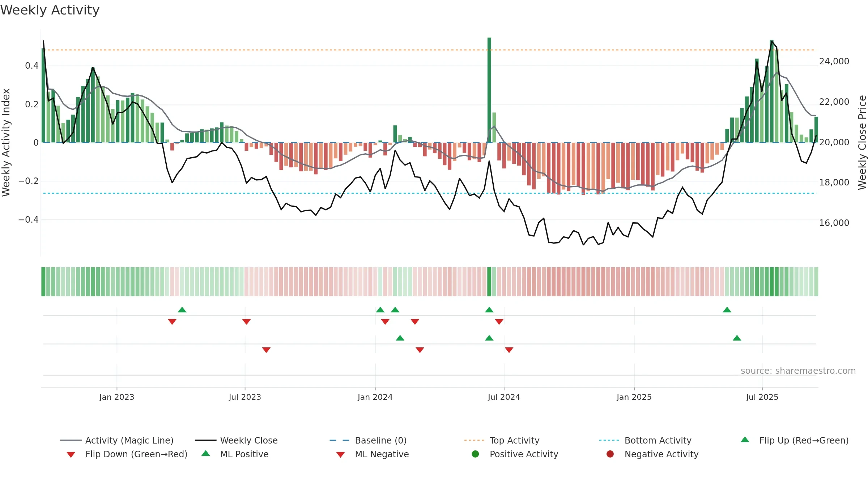Click the blue dashed Baseline legend line
Image resolution: width=868 pixels, height=488 pixels.
point(339,440)
